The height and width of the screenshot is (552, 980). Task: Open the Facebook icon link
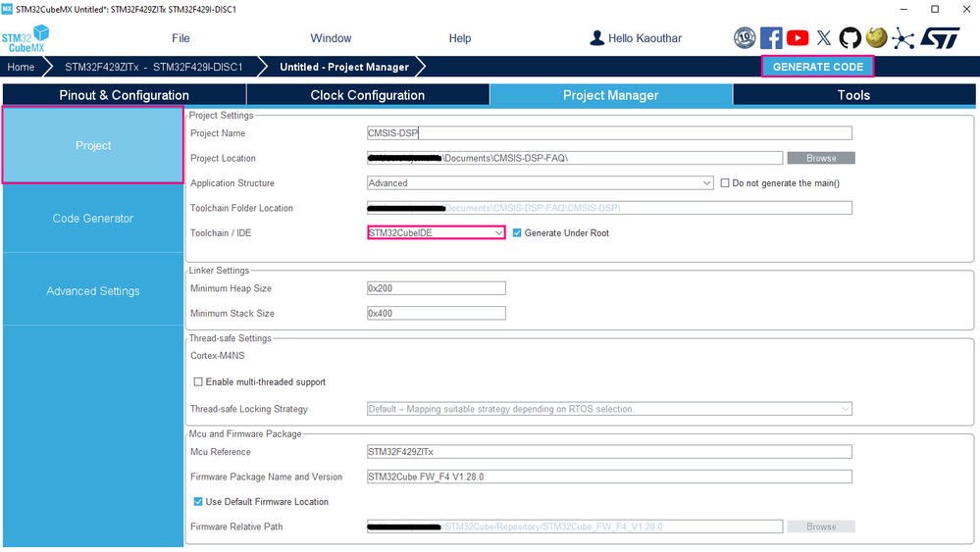(x=771, y=38)
